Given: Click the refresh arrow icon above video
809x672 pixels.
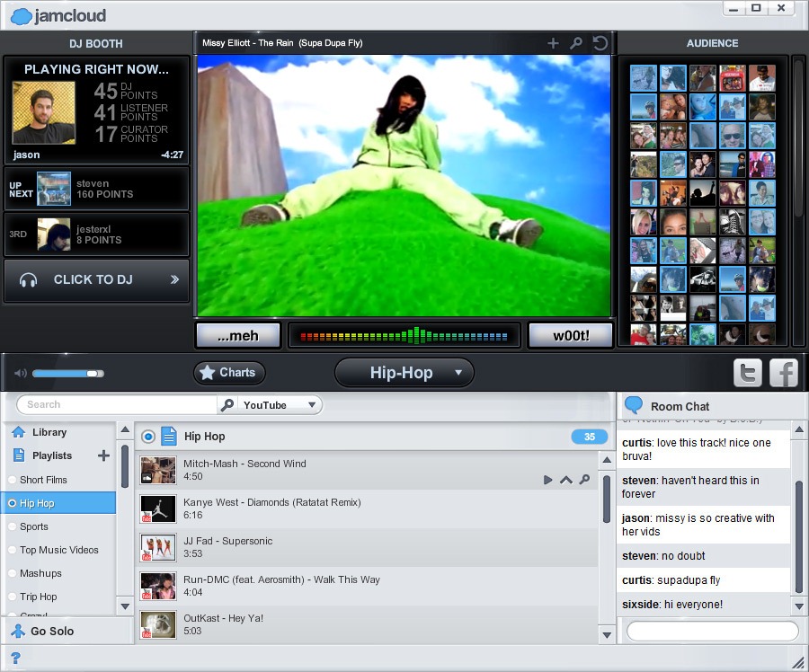Looking at the screenshot, I should (600, 43).
